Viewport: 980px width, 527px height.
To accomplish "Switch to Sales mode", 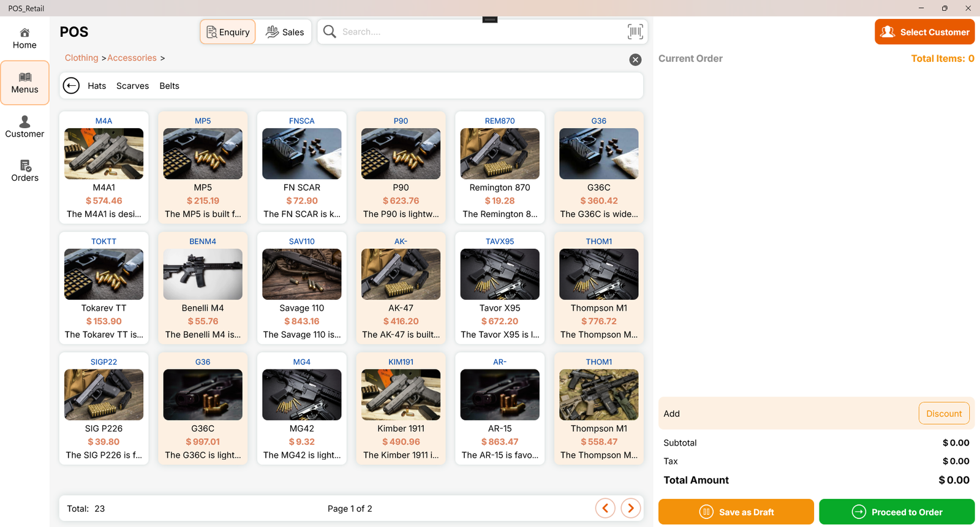I will pos(285,32).
